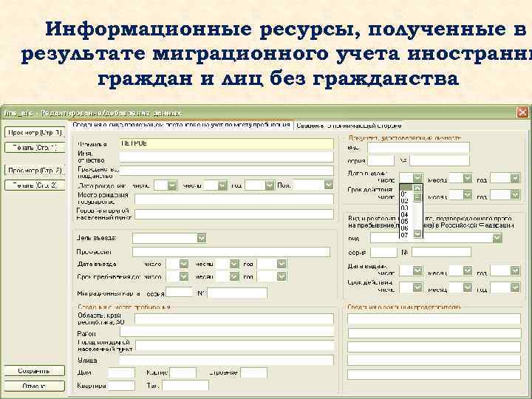
Task: Select 07 in the open day list
Action: [x=404, y=235]
